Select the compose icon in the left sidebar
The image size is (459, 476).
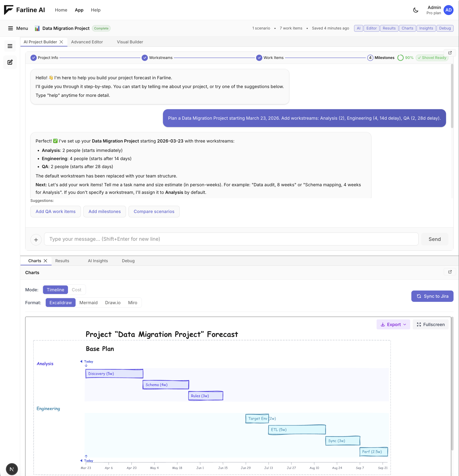pyautogui.click(x=10, y=62)
